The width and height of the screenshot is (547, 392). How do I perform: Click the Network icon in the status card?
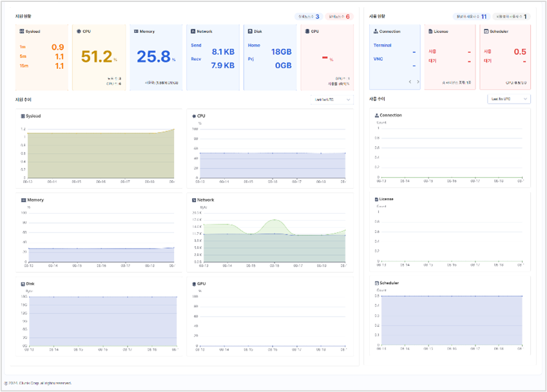pyautogui.click(x=193, y=31)
